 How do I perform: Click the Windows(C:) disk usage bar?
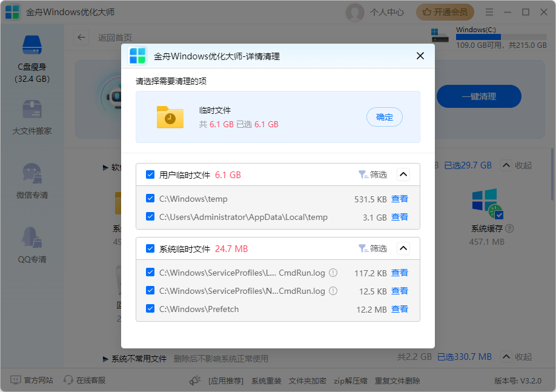coord(501,37)
